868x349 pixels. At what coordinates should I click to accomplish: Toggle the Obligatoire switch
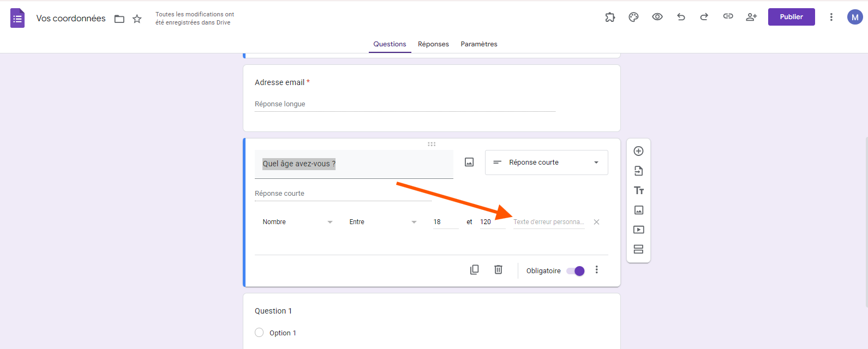576,271
